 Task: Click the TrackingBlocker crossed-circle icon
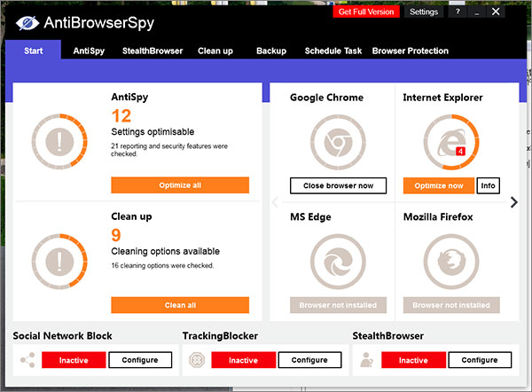click(197, 360)
